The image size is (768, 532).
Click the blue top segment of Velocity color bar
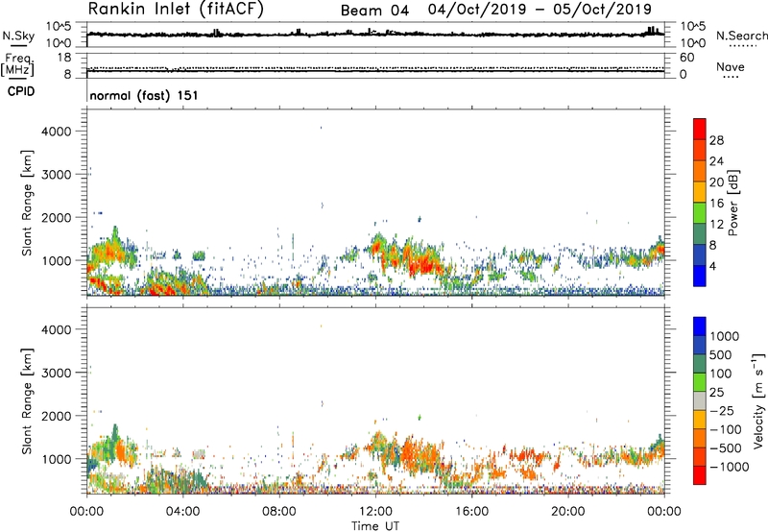pyautogui.click(x=700, y=326)
